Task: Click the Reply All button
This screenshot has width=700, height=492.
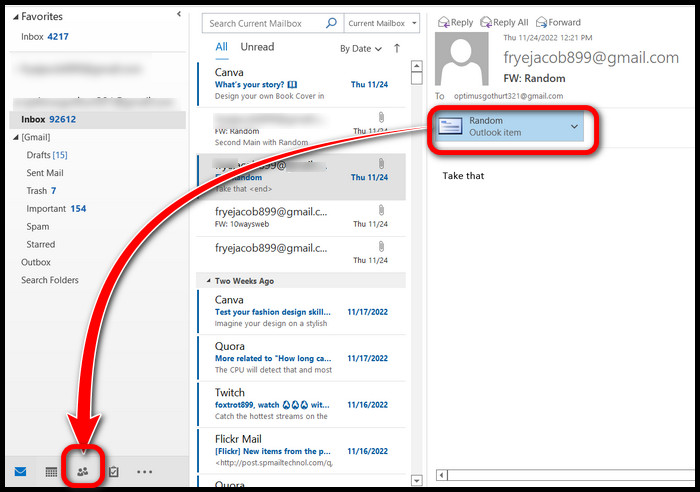Action: 504,22
